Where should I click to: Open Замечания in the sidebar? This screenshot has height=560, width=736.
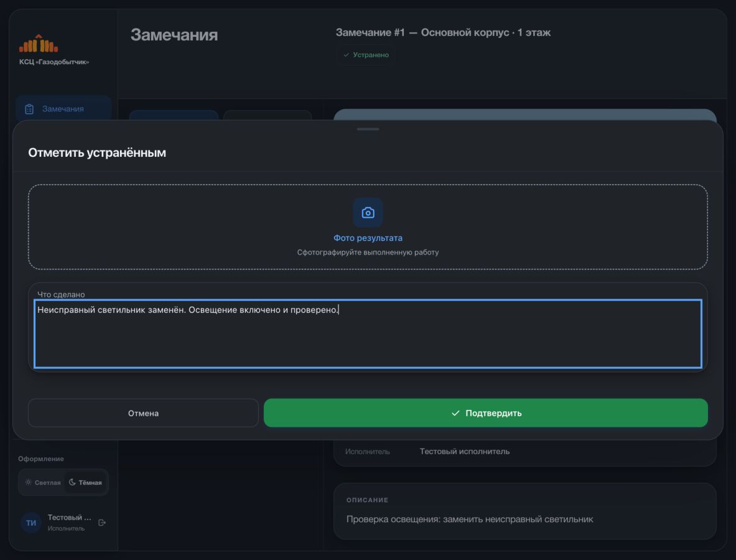tap(63, 109)
